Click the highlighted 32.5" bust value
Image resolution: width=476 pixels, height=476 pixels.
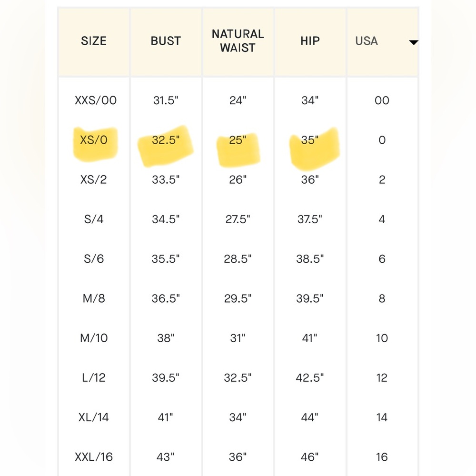pos(166,140)
